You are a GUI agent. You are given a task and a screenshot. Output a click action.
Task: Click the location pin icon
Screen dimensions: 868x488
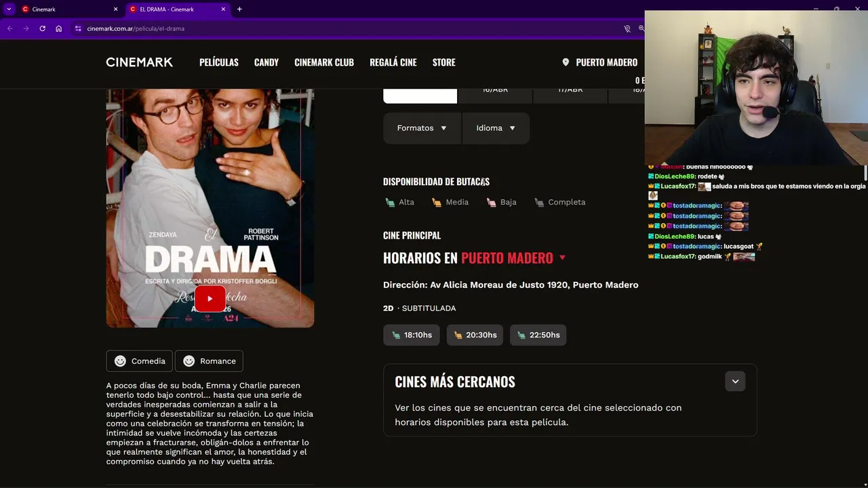[566, 62]
